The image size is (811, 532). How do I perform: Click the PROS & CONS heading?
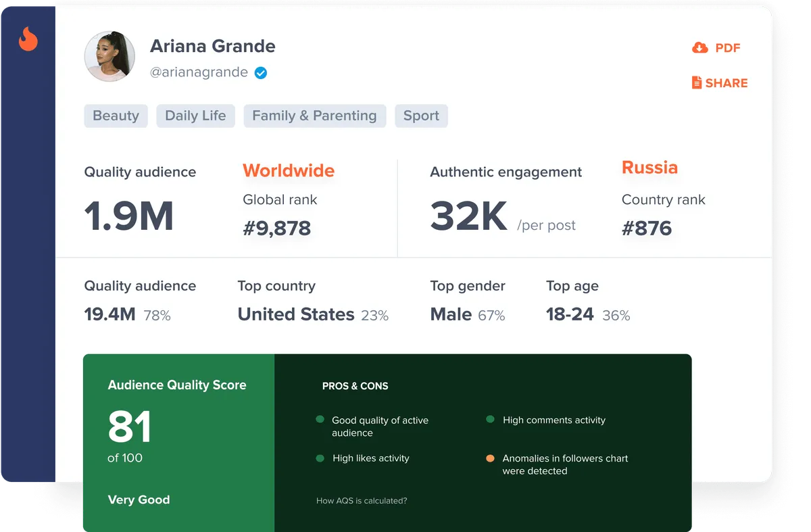tap(355, 386)
